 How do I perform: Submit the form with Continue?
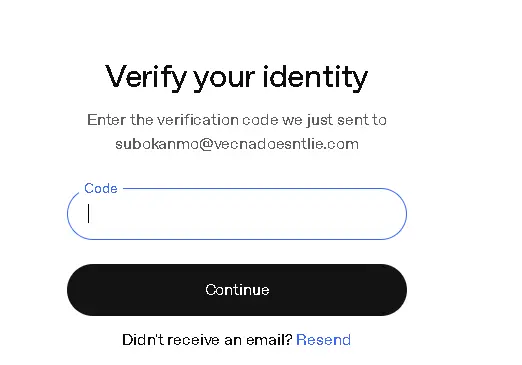[x=237, y=290]
